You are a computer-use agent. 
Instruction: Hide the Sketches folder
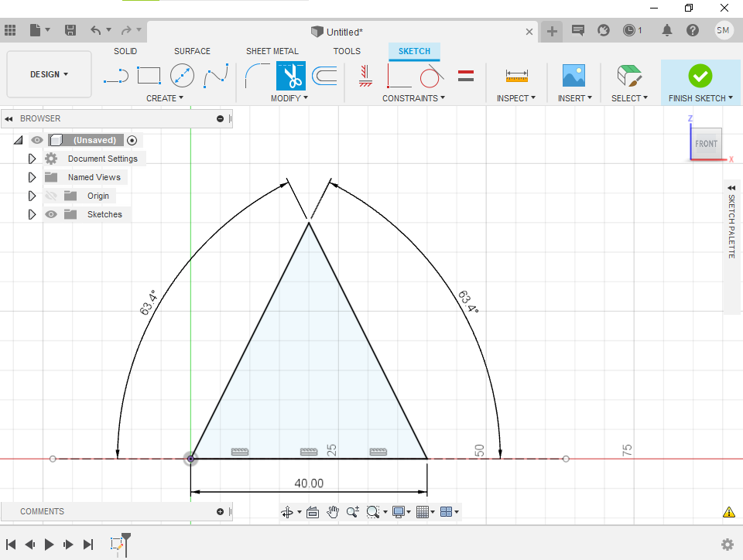(x=51, y=214)
